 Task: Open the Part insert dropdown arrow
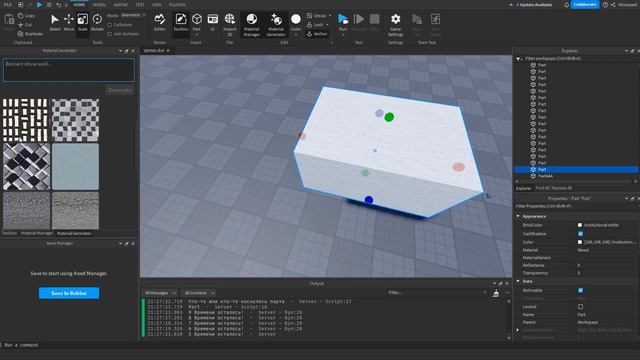pyautogui.click(x=197, y=35)
